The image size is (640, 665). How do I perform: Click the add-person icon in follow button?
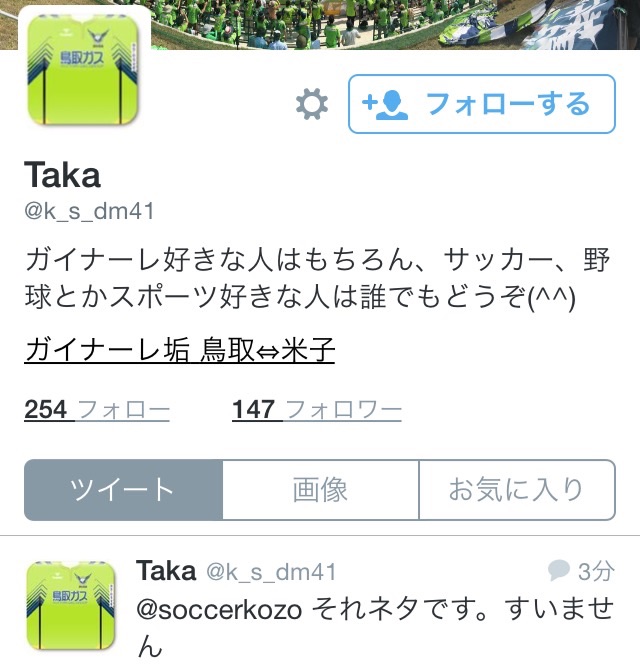(x=385, y=105)
